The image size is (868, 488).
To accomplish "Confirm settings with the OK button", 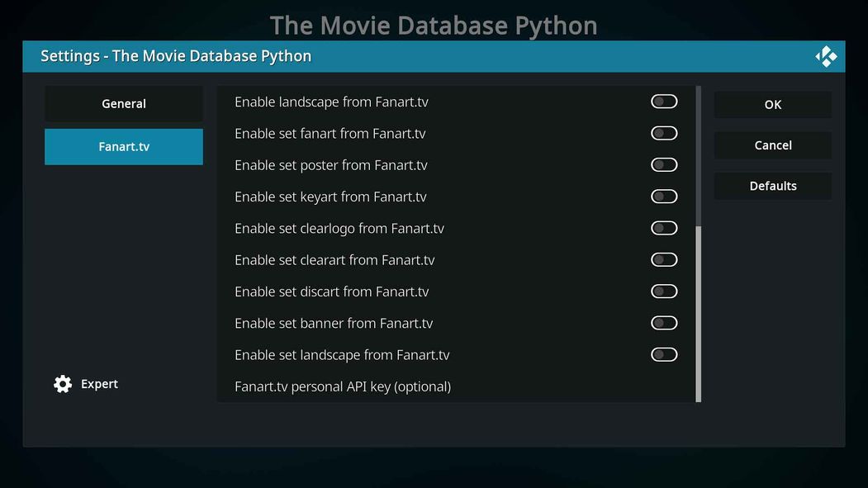I will pyautogui.click(x=772, y=104).
